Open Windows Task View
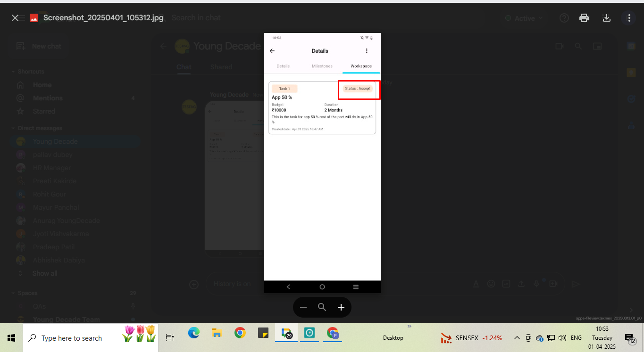Image resolution: width=644 pixels, height=352 pixels. 170,338
